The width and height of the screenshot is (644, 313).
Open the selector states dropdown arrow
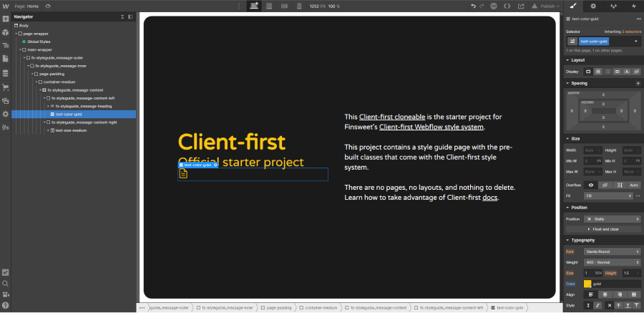(636, 41)
